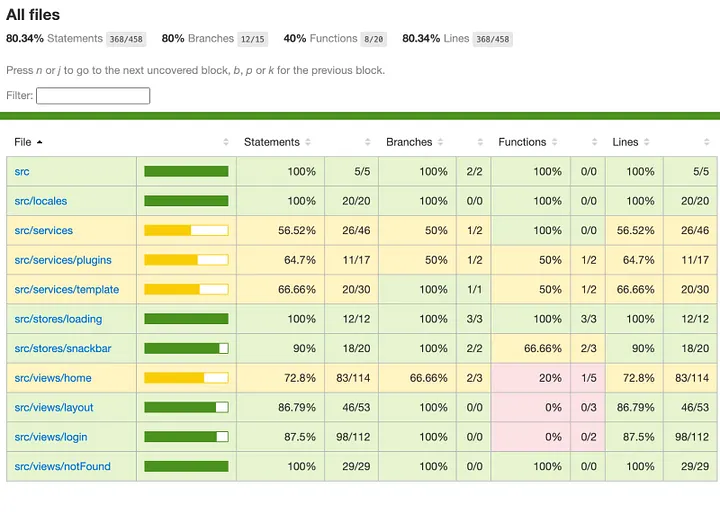Image resolution: width=720 pixels, height=525 pixels.
Task: Click the src/services/plugins coverage bar
Action: 186,260
